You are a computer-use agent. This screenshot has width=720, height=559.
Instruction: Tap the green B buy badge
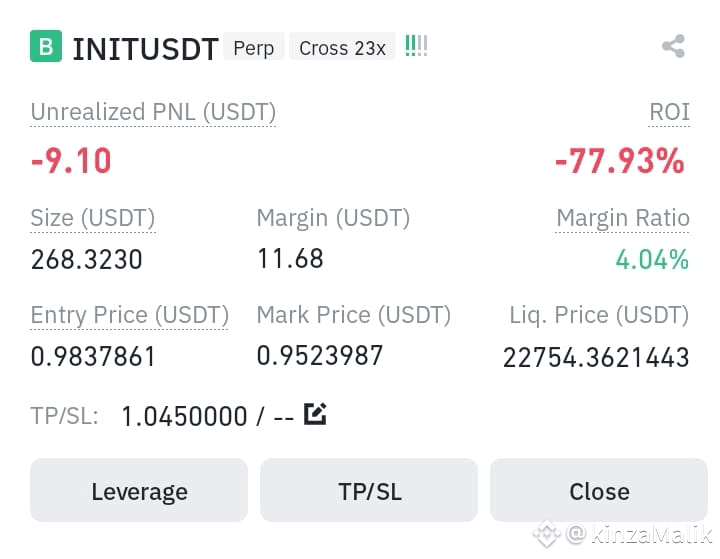point(46,46)
